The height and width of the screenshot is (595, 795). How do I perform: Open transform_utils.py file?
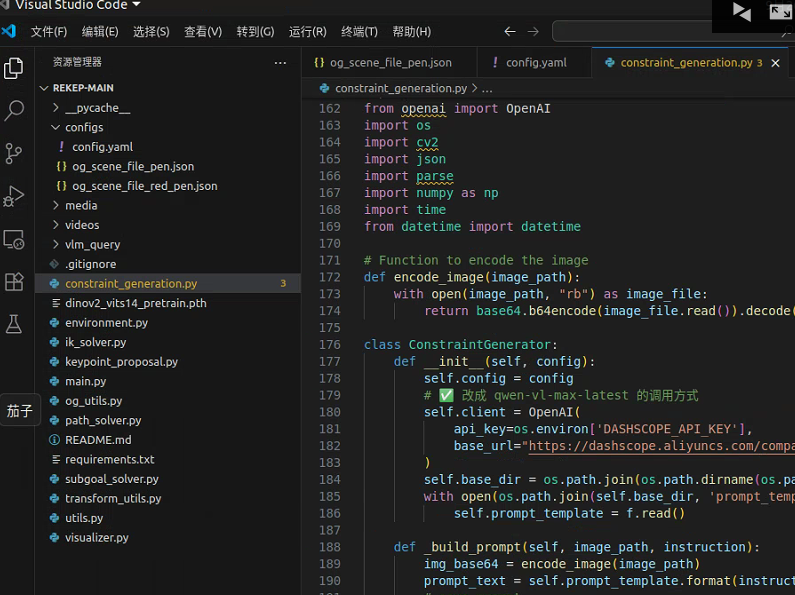pos(168,498)
